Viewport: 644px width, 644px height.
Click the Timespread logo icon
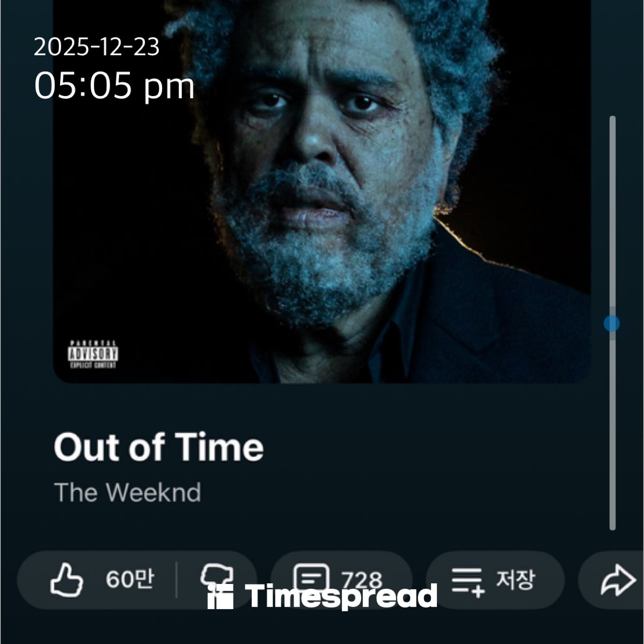[221, 597]
